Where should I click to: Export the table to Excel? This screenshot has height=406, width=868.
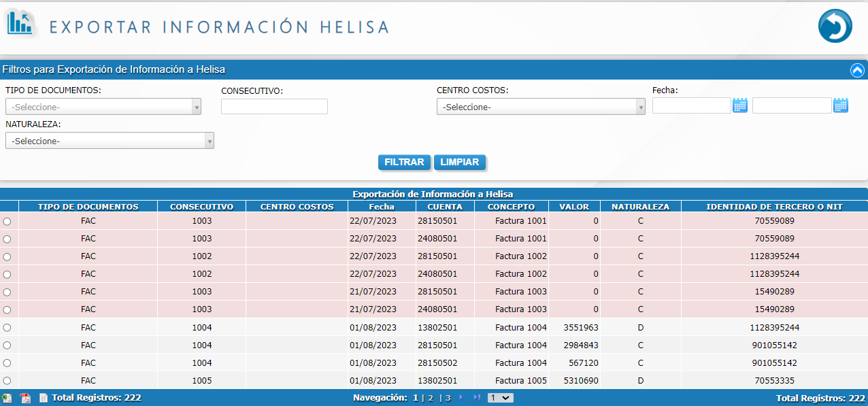(7, 398)
